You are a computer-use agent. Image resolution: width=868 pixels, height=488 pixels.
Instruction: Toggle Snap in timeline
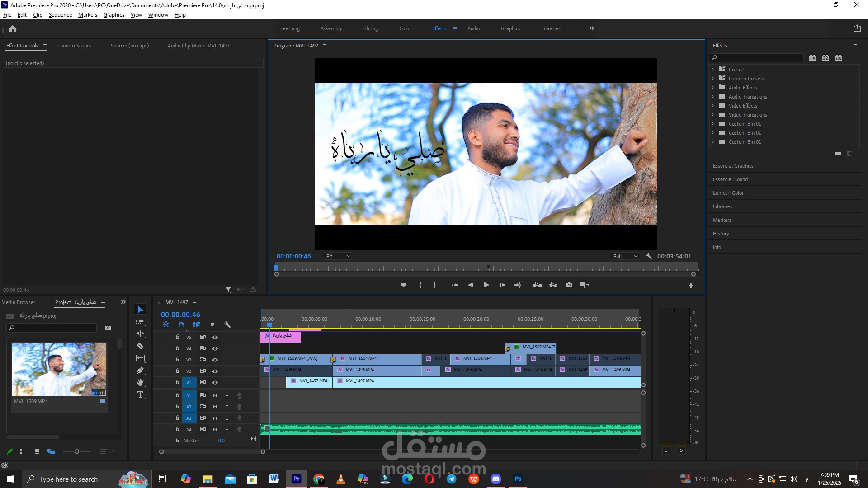point(181,324)
